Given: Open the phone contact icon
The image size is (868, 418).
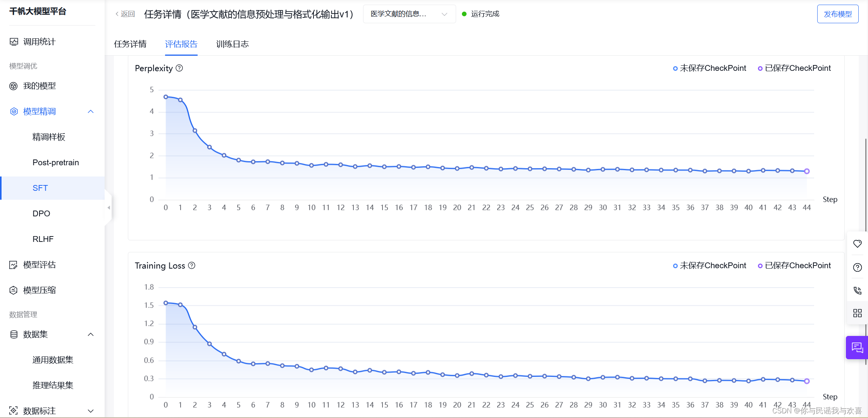Looking at the screenshot, I should pyautogui.click(x=857, y=290).
